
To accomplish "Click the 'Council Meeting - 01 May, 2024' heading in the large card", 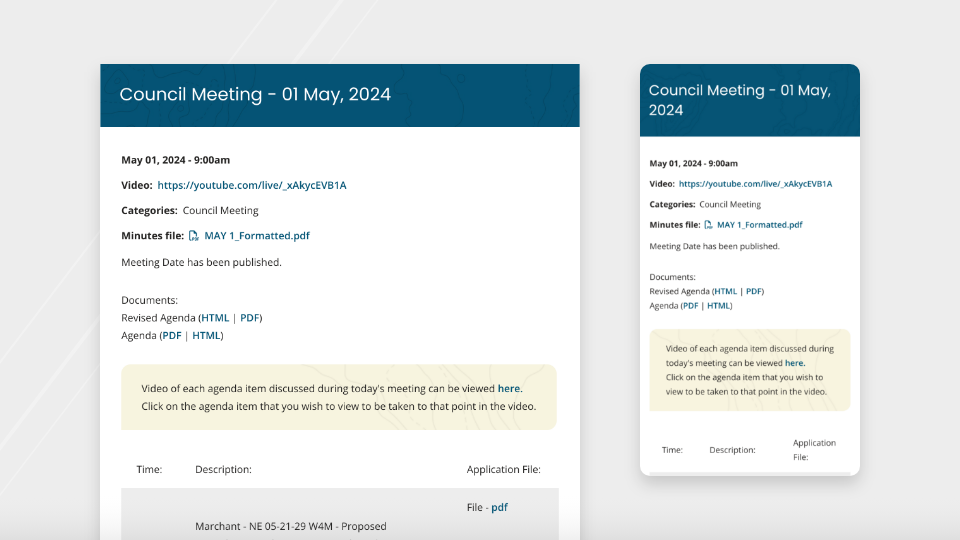I will tap(255, 95).
